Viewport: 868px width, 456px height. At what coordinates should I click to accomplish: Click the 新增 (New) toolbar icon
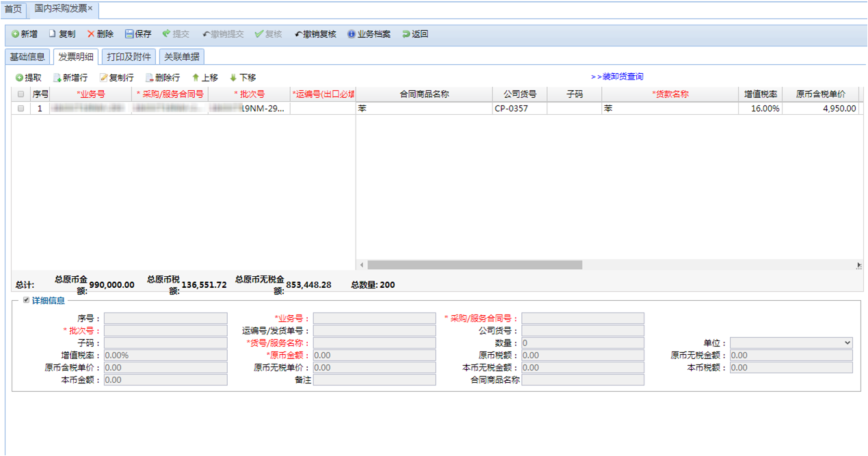click(16, 34)
